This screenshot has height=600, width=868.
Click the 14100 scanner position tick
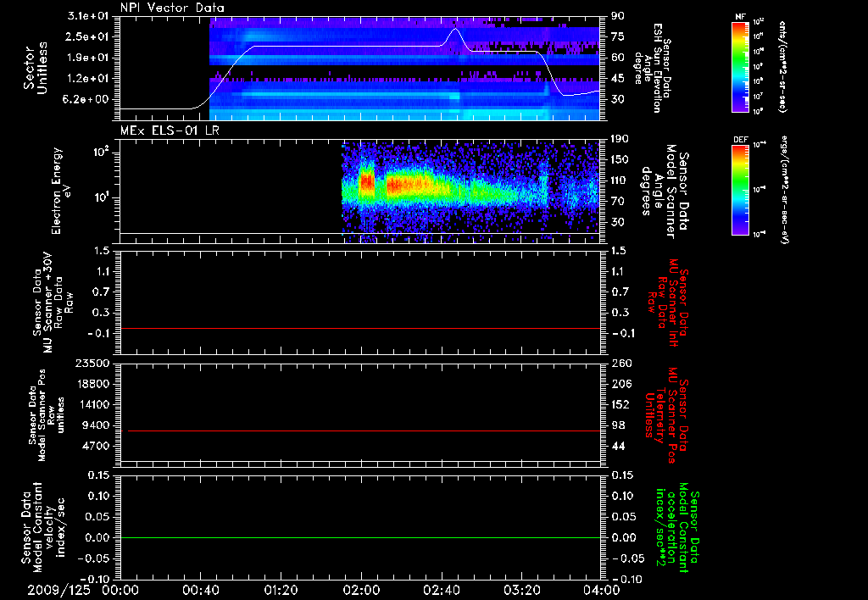(95, 404)
